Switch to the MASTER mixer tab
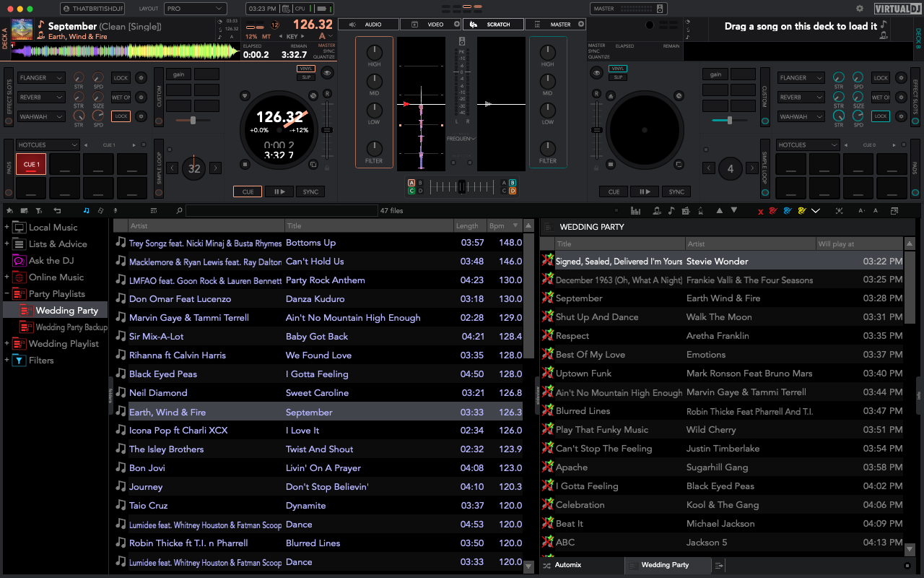Image resolution: width=924 pixels, height=578 pixels. (555, 25)
